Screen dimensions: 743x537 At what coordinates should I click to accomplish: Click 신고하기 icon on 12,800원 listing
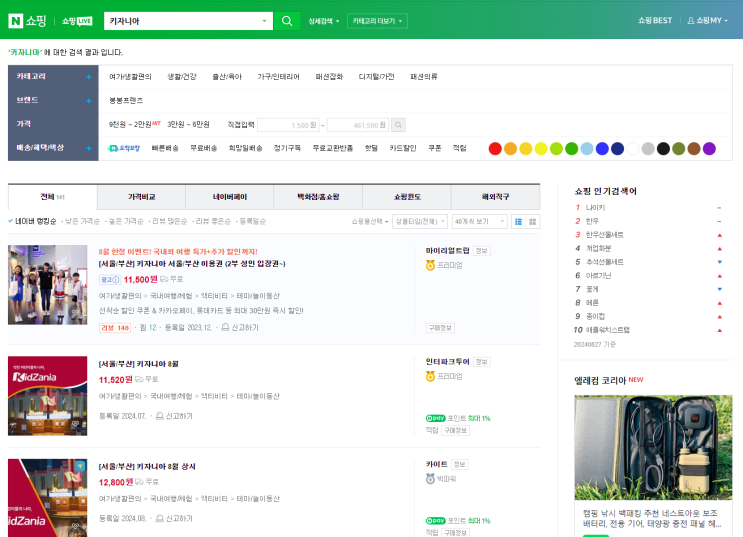coord(160,518)
